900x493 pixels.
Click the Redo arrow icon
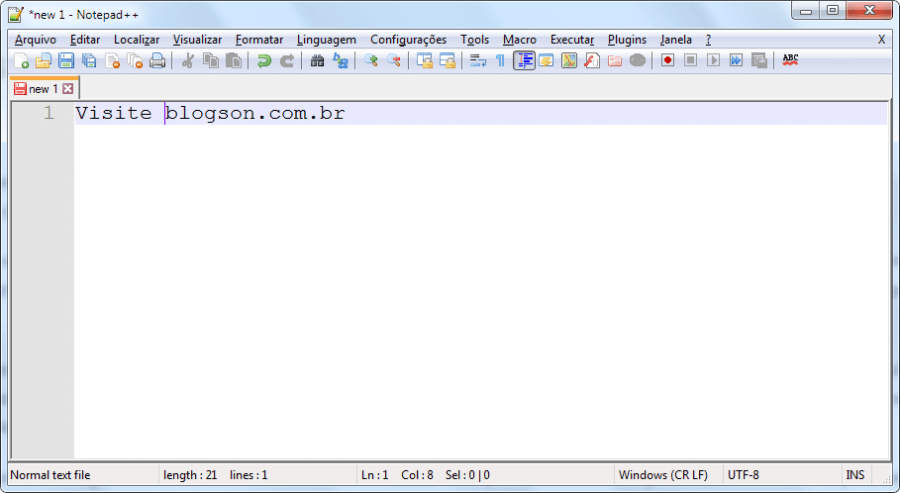287,60
